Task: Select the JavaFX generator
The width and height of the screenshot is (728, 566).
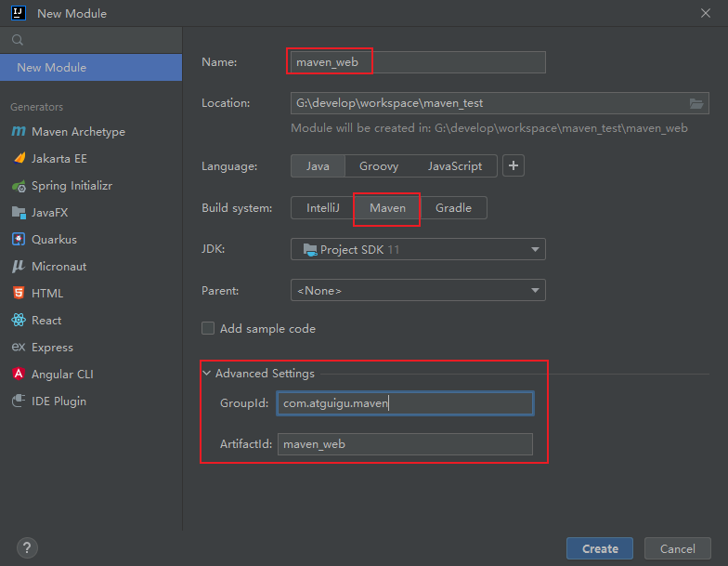Action: pyautogui.click(x=91, y=212)
